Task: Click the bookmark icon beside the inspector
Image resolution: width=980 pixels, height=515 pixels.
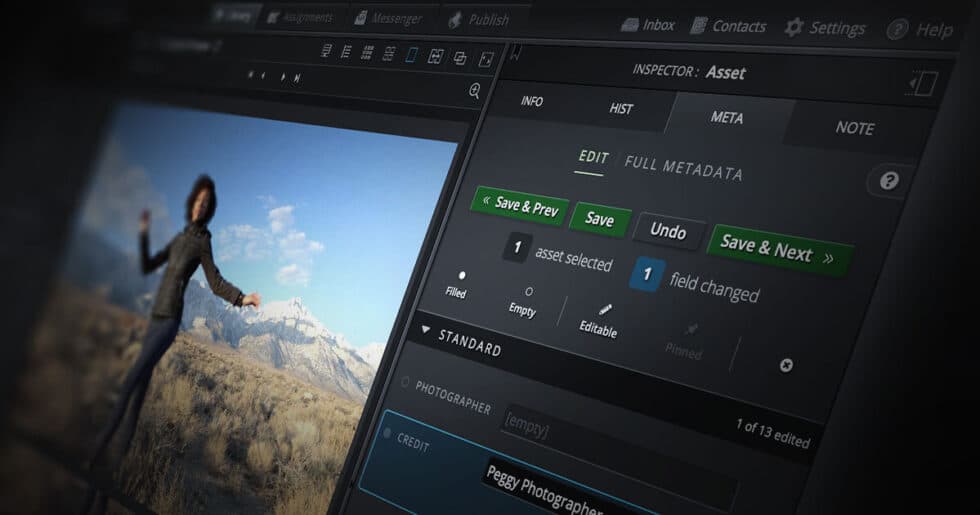Action: pos(516,54)
